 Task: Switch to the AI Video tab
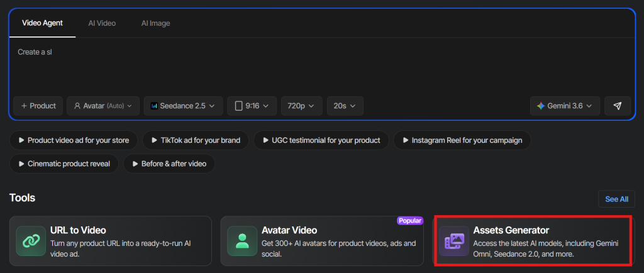tap(102, 23)
